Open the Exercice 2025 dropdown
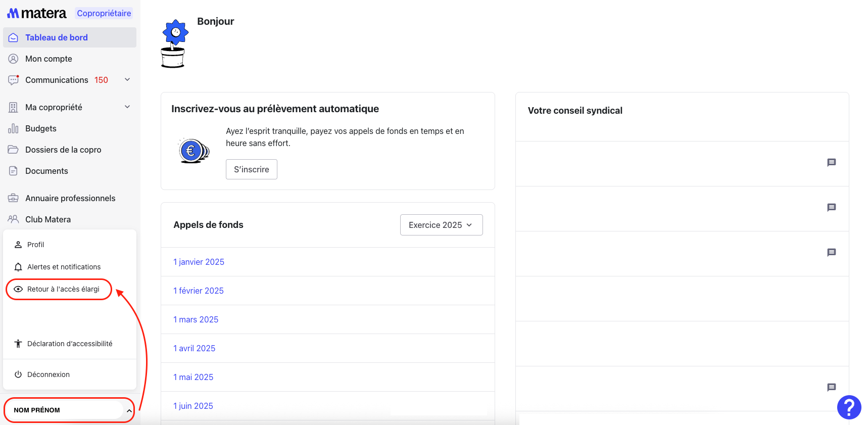 (x=441, y=225)
